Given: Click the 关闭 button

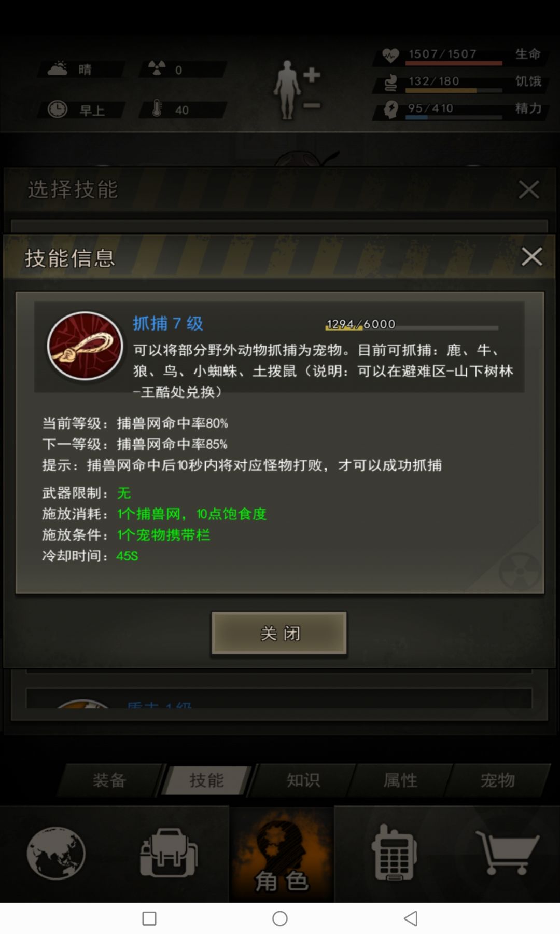Looking at the screenshot, I should pos(279,633).
